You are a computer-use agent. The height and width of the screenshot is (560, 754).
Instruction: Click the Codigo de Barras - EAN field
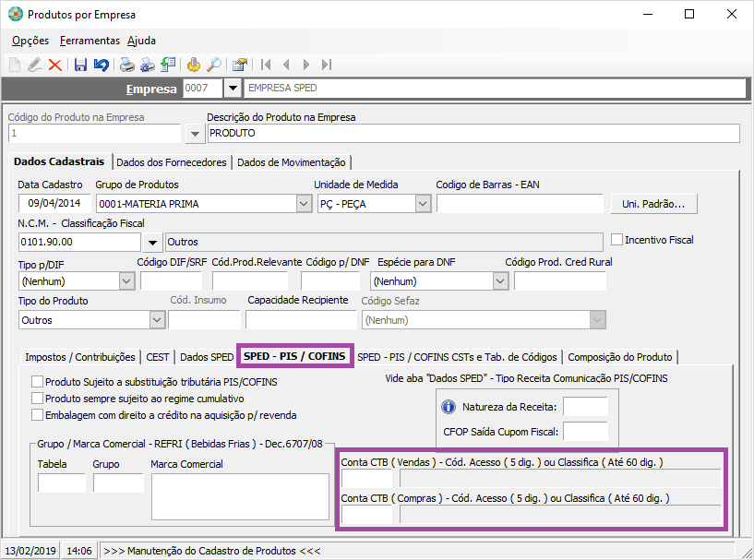coord(520,204)
